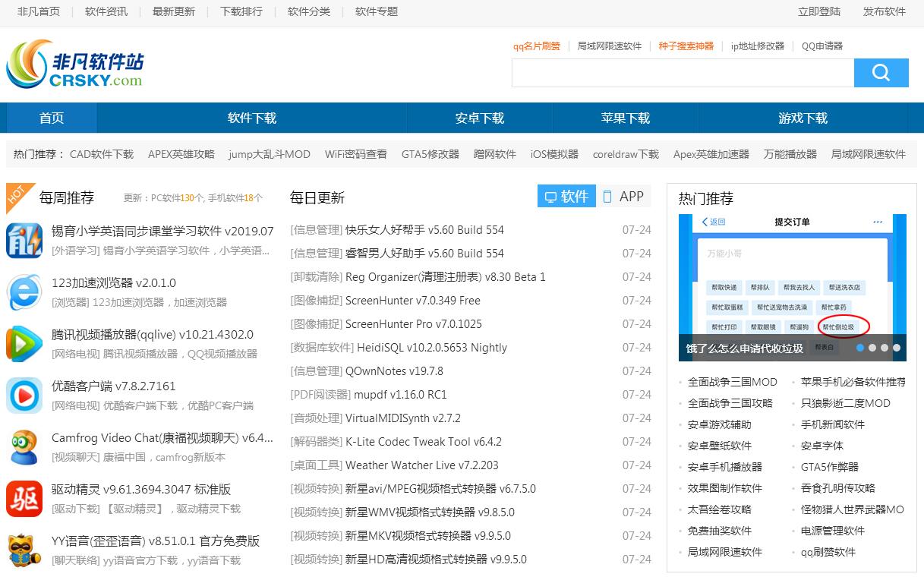
Task: Click the GTA5修改器 hot recommendation link
Action: click(430, 154)
